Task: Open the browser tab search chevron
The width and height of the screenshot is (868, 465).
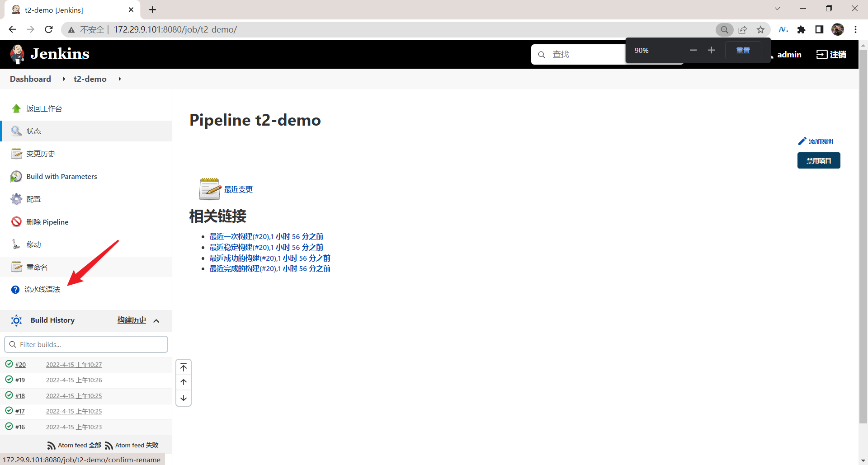Action: (777, 9)
